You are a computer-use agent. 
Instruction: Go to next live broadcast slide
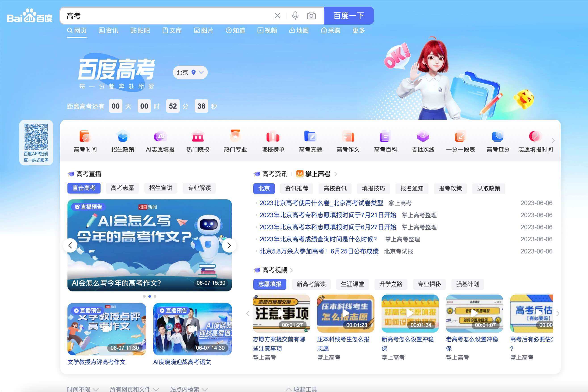[x=229, y=245]
